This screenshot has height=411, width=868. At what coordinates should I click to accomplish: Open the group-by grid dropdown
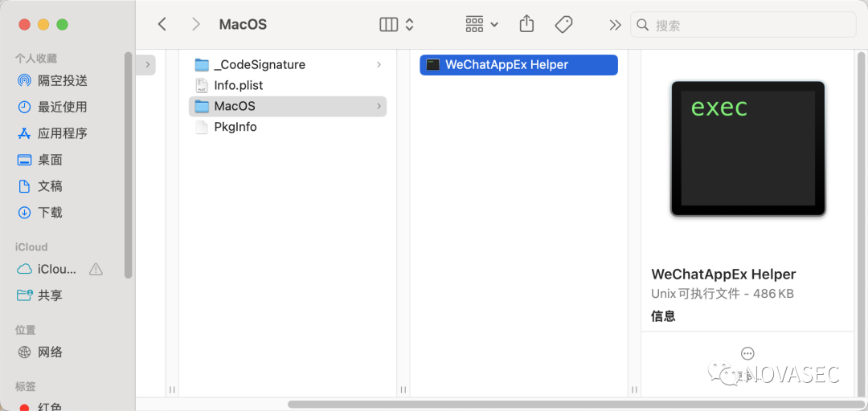pos(482,24)
